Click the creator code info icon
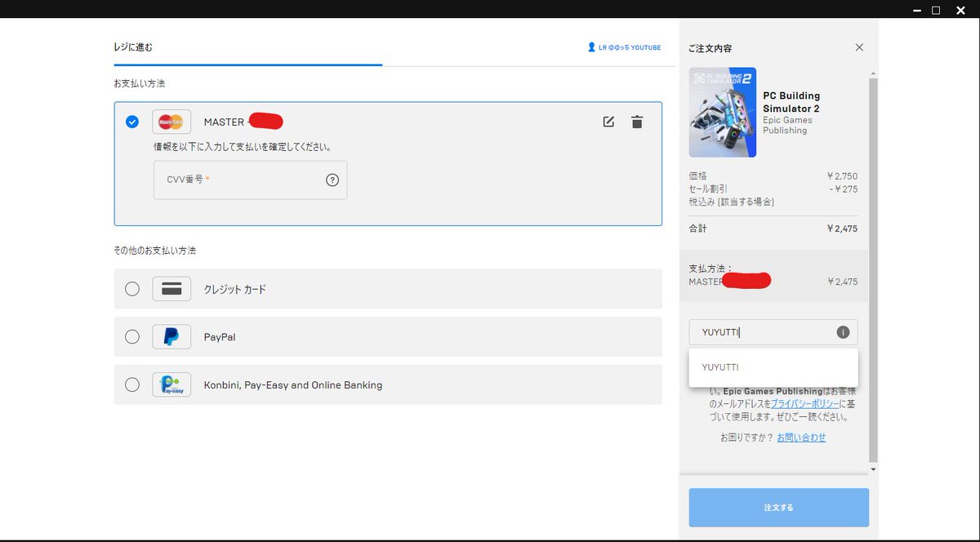This screenshot has height=542, width=980. click(843, 332)
